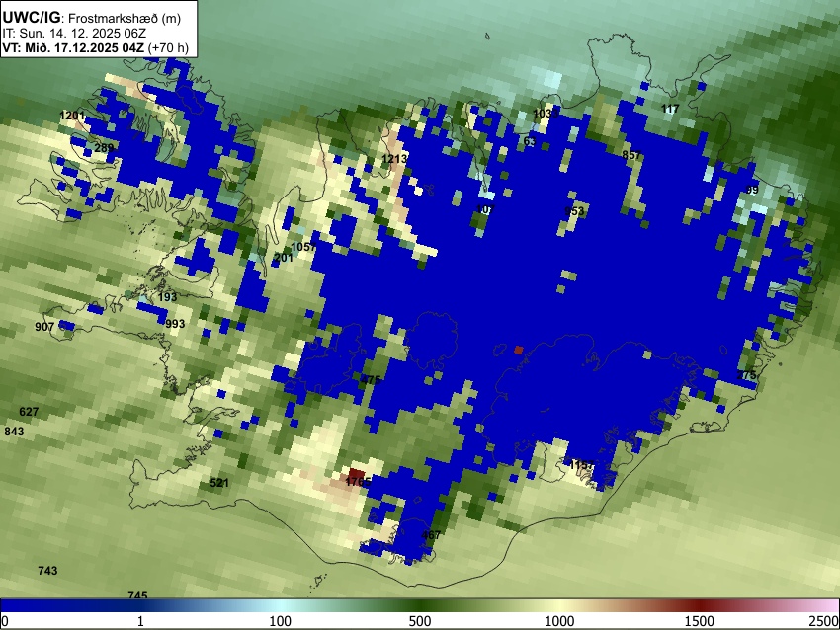Image resolution: width=840 pixels, height=630 pixels.
Task: Click the color scale legend bar
Action: point(420,605)
